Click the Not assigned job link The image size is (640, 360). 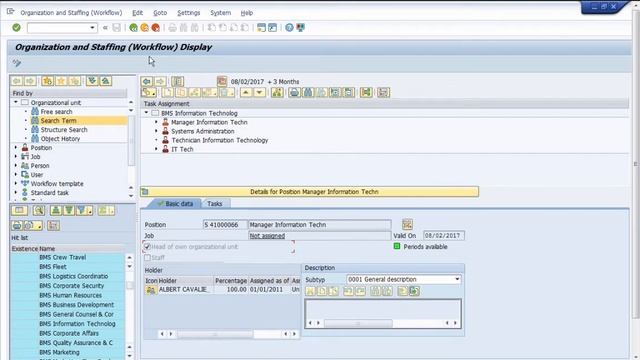(267, 236)
